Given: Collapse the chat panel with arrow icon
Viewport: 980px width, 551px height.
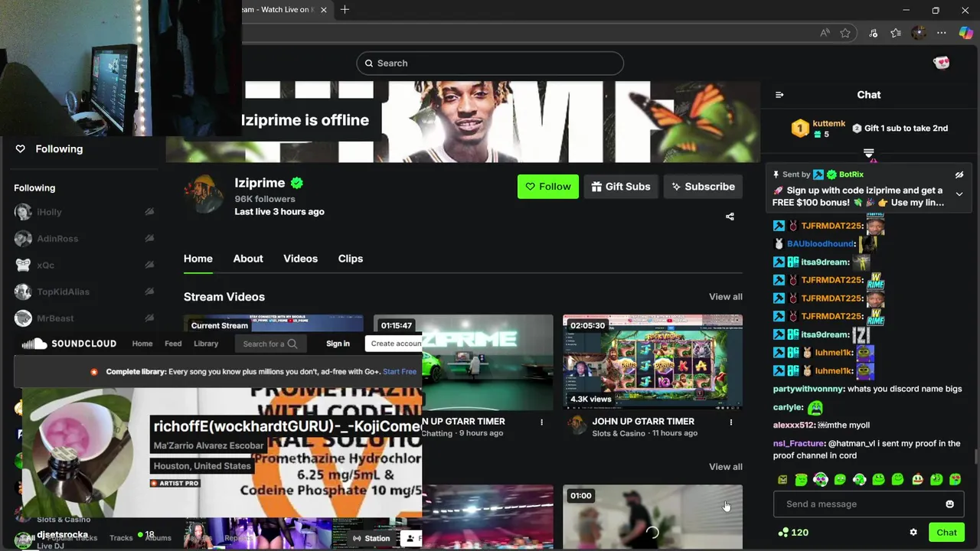Looking at the screenshot, I should click(779, 95).
